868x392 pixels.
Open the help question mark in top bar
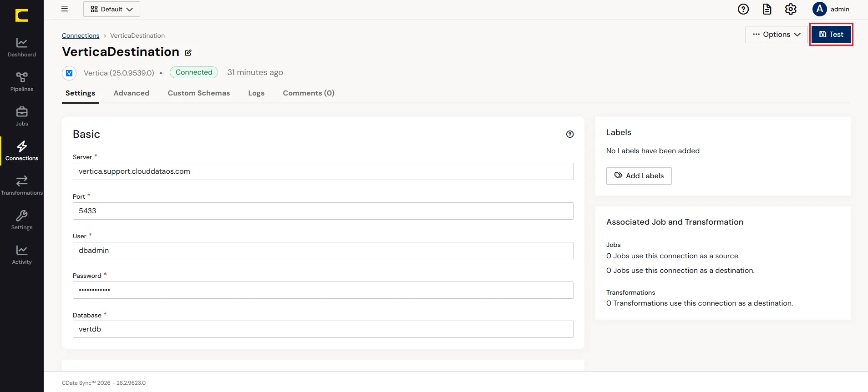(743, 9)
